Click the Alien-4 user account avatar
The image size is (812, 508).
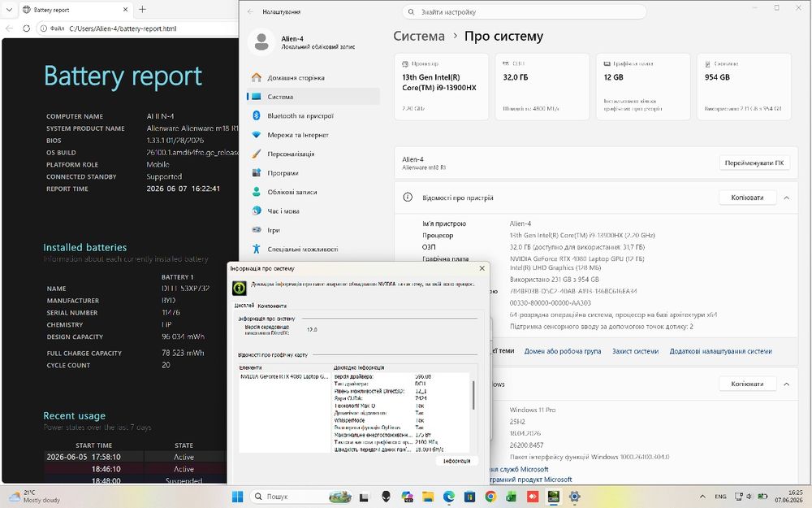[261, 42]
